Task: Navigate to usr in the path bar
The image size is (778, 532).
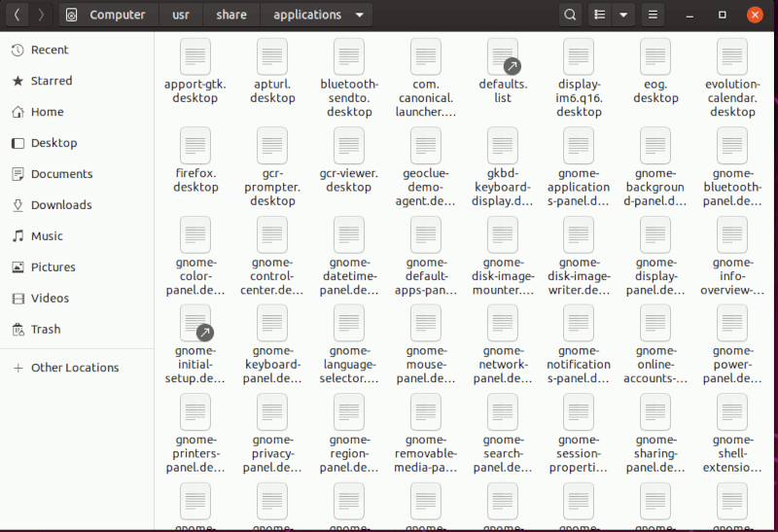Action: coord(181,15)
